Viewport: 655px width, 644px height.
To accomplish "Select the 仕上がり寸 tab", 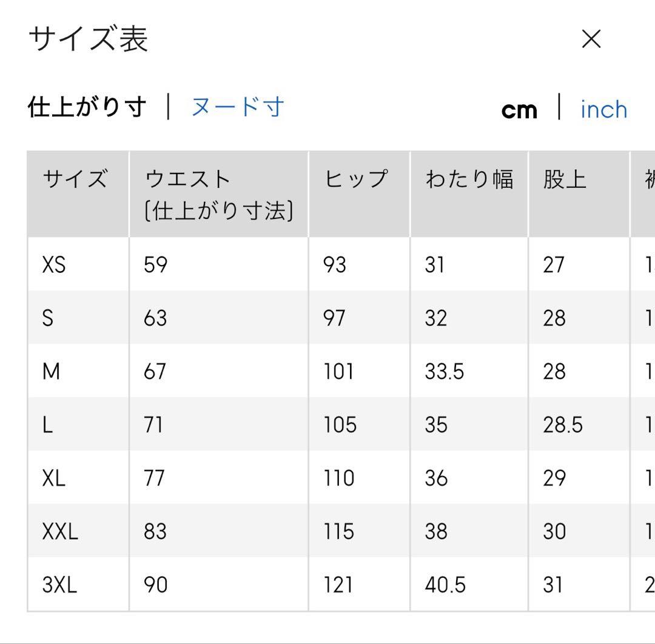I will (x=87, y=107).
